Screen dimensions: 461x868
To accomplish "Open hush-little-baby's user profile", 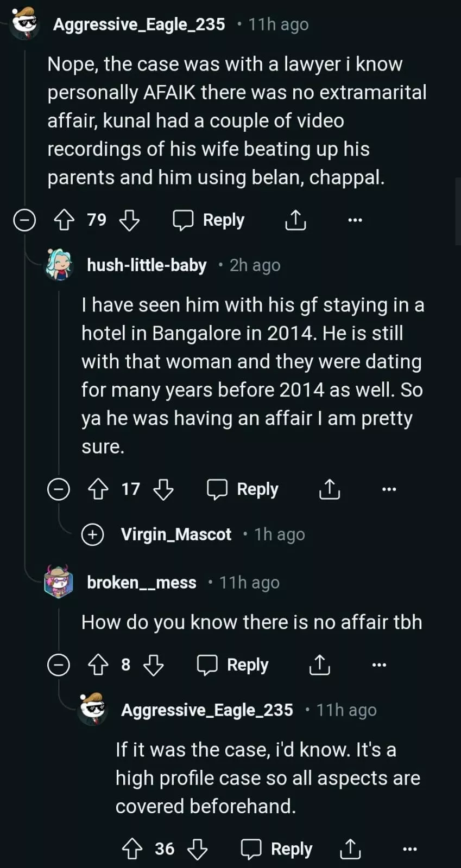I will tap(147, 265).
